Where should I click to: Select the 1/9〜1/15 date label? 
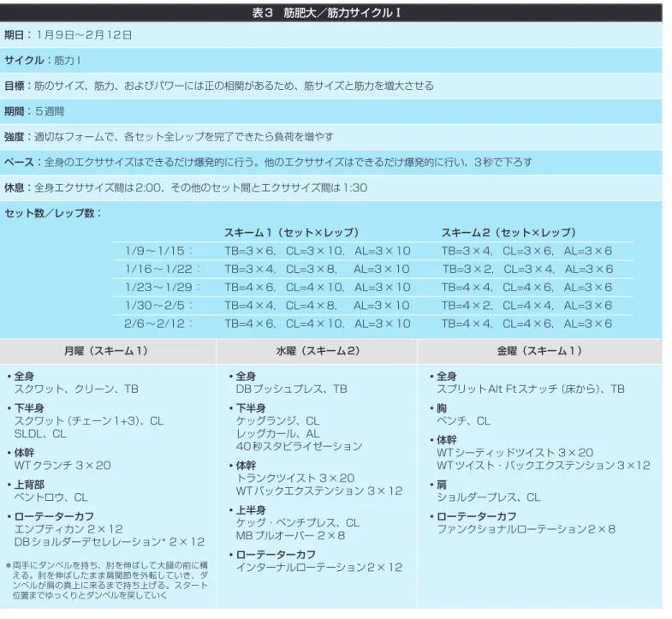159,251
